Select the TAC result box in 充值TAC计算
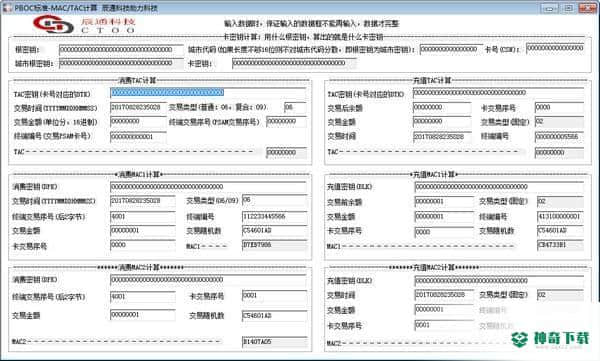The height and width of the screenshot is (361, 600). (559, 153)
